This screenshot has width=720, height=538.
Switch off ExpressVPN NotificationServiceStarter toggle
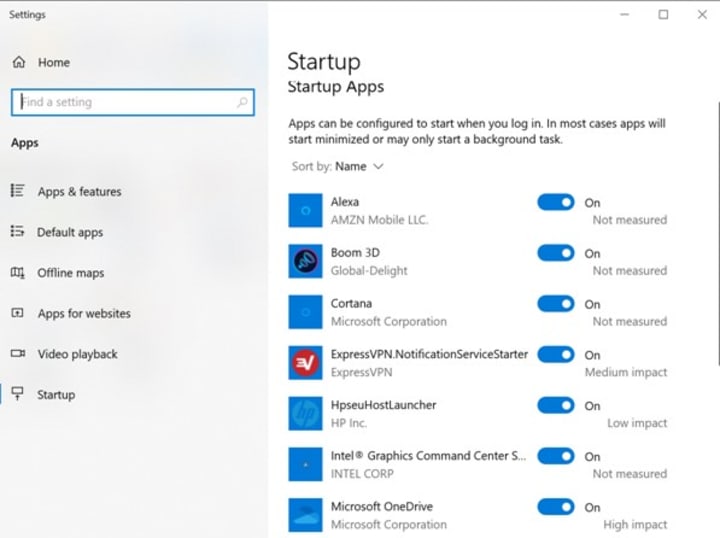tap(556, 354)
